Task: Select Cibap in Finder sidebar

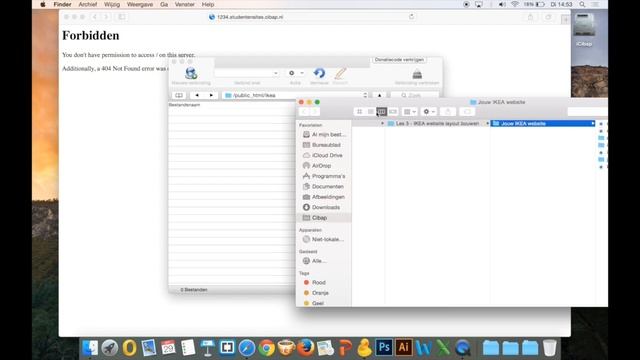Action: pos(323,218)
